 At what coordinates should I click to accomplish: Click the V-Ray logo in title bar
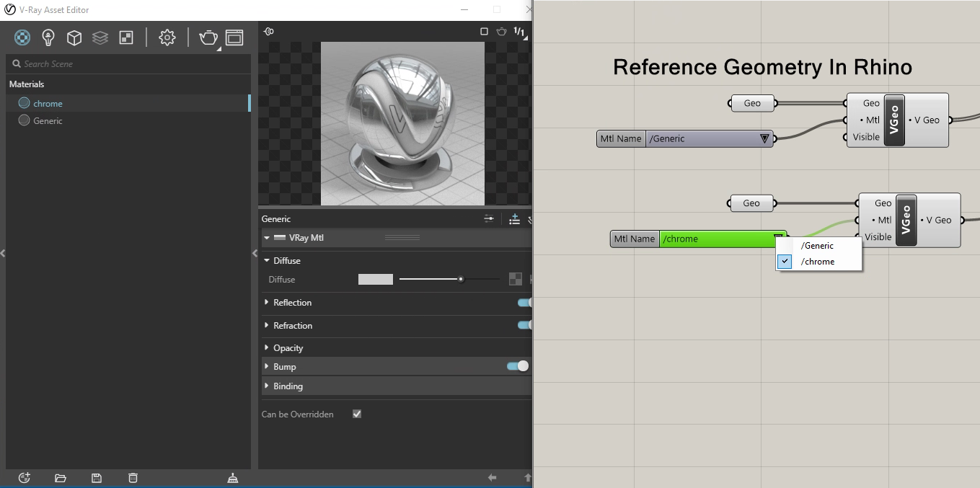coord(9,10)
